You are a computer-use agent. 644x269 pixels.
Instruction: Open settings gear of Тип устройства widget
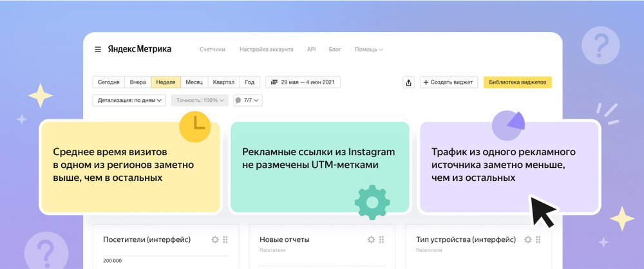coord(527,239)
